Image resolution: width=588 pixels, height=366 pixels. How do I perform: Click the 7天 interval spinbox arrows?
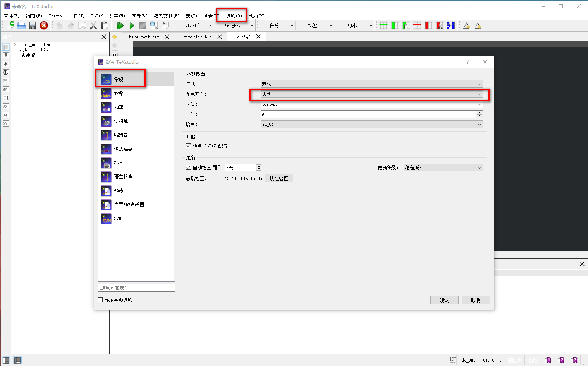259,168
